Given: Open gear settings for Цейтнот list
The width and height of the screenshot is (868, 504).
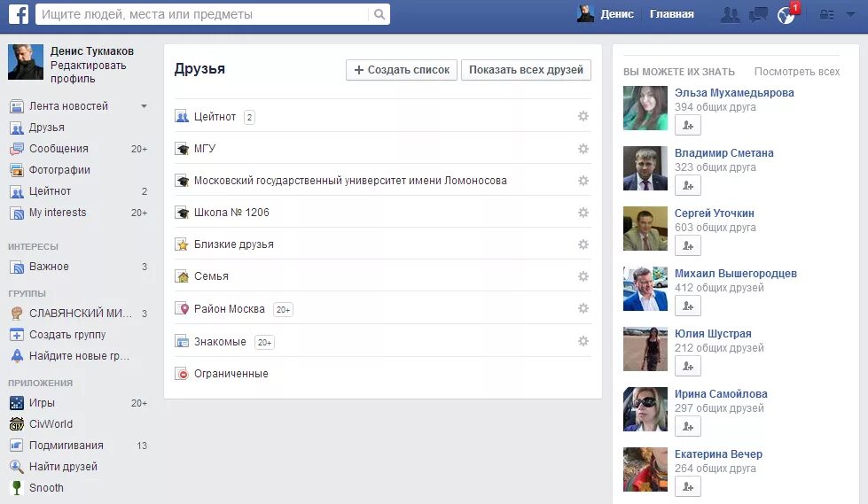Looking at the screenshot, I should coord(583,116).
